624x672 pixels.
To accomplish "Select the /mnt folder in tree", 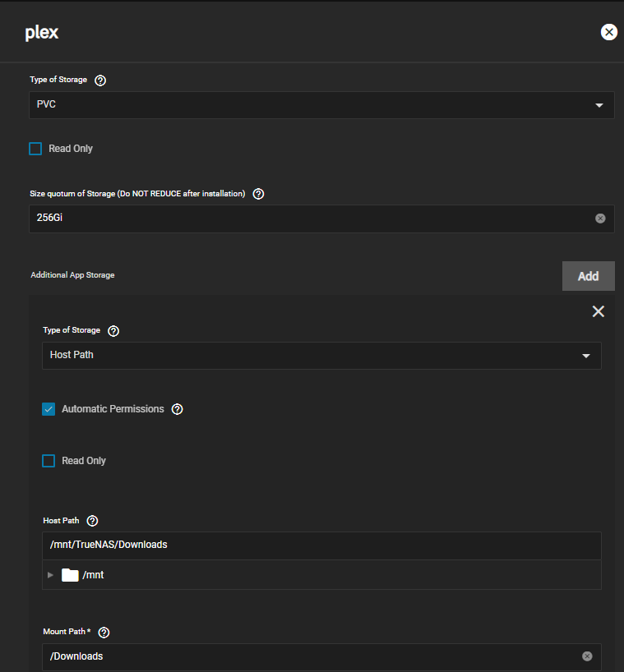I will (93, 575).
